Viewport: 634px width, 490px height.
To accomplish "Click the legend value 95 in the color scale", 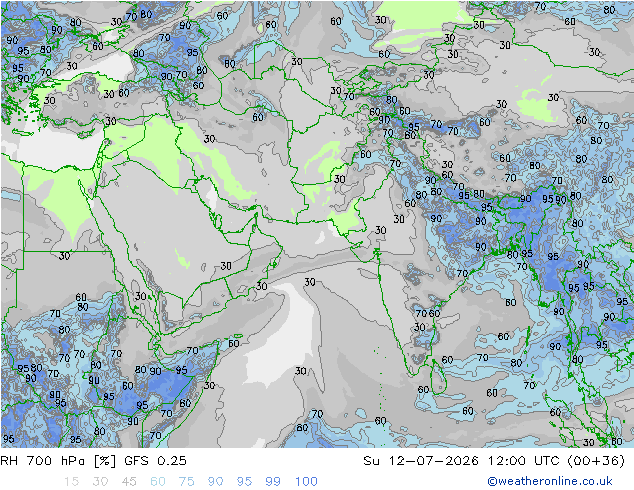I will [x=244, y=482].
